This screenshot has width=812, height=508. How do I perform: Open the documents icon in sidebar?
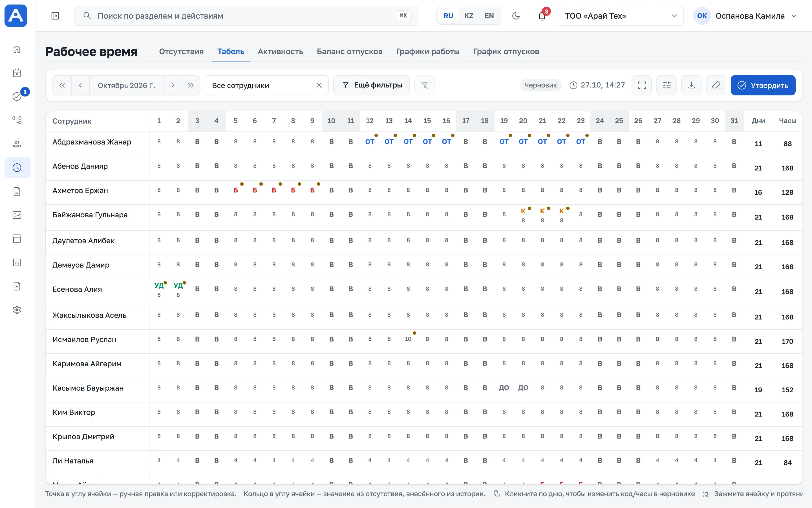[x=17, y=192]
